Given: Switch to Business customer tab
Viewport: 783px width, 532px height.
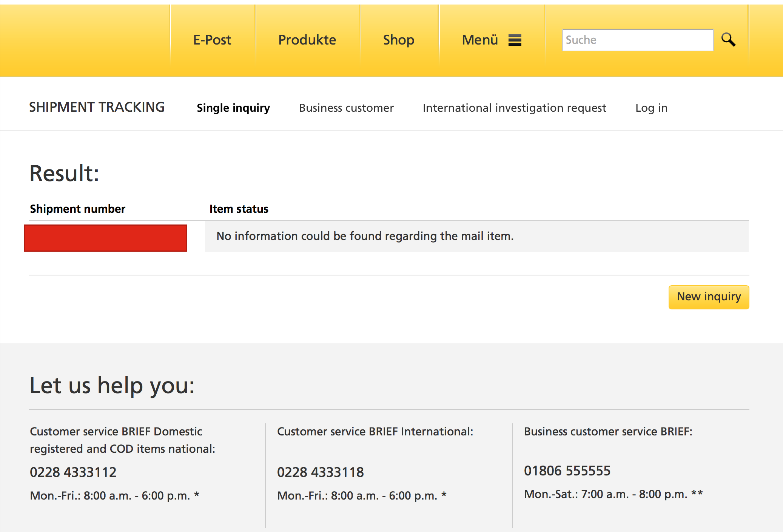Looking at the screenshot, I should point(346,108).
